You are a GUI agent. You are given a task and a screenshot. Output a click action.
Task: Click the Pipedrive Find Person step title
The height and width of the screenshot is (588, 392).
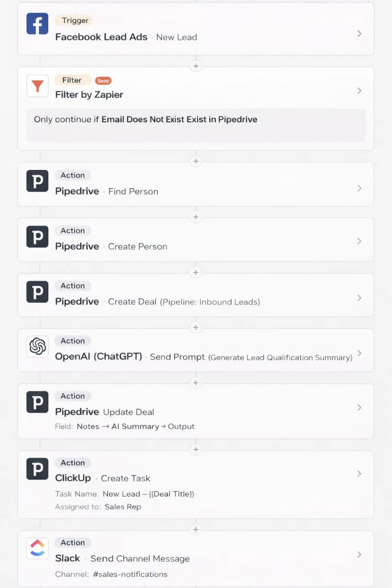click(x=77, y=191)
